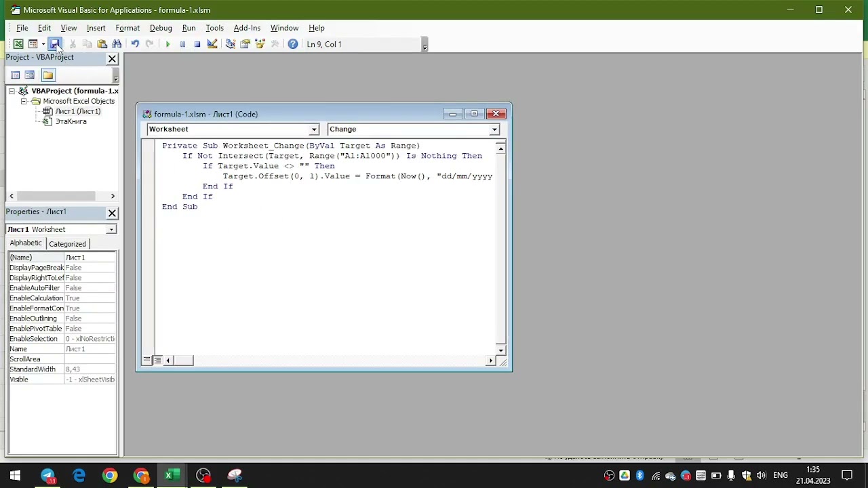Open Telegram from the taskbar
Viewport: 868px width, 488px height.
tap(47, 475)
